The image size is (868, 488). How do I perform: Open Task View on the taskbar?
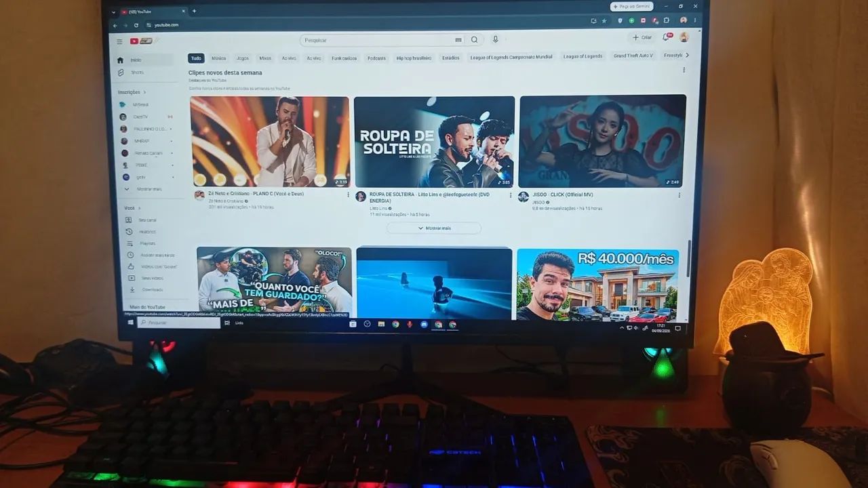click(227, 323)
